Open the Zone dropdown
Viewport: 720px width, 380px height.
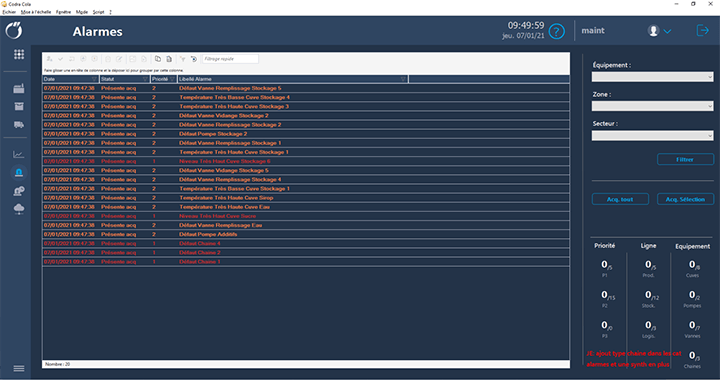(x=652, y=106)
